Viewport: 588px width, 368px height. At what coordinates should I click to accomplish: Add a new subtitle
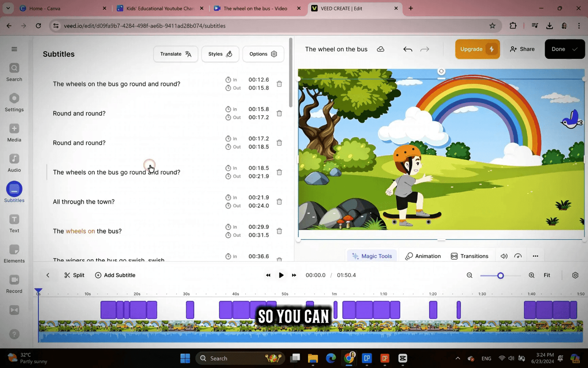pos(115,275)
